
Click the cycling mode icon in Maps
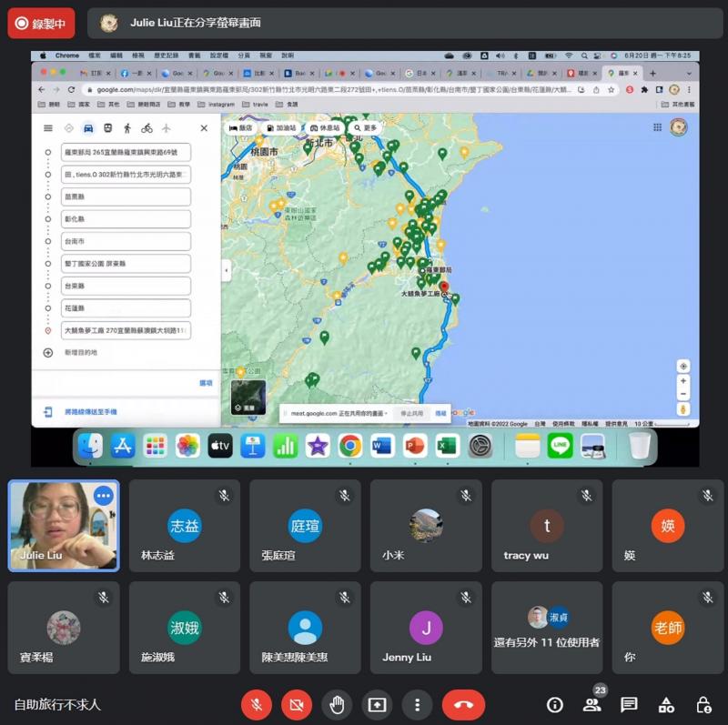click(147, 128)
